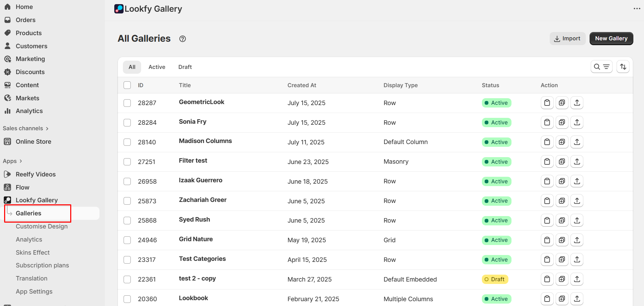Export the test 2 - copy gallery

(x=577, y=279)
